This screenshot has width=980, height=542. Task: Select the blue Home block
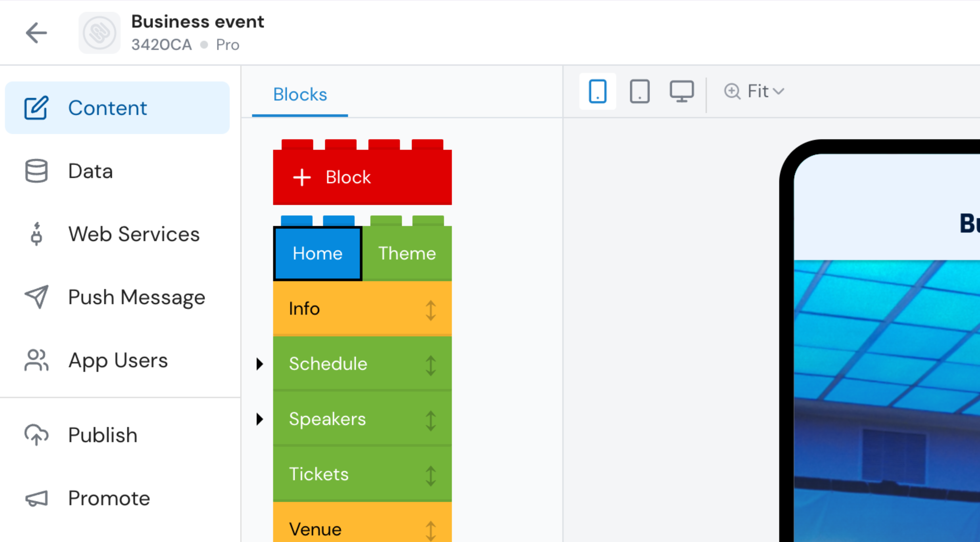pyautogui.click(x=317, y=253)
